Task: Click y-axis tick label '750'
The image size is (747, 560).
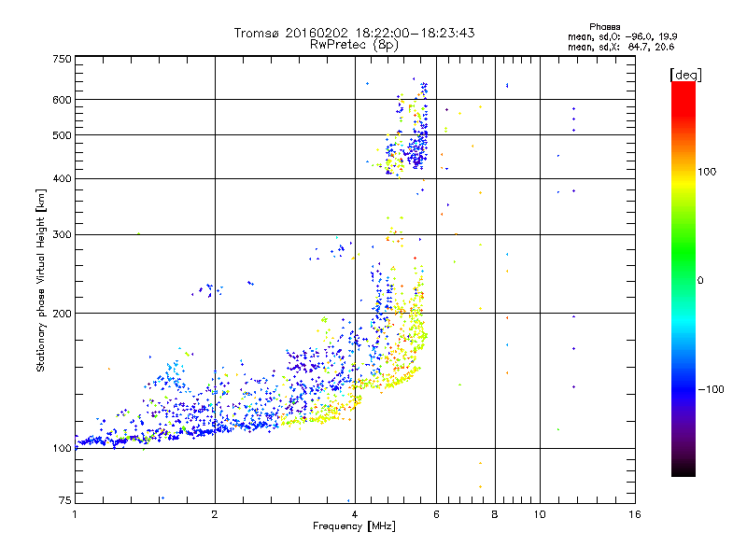Action: [62, 59]
